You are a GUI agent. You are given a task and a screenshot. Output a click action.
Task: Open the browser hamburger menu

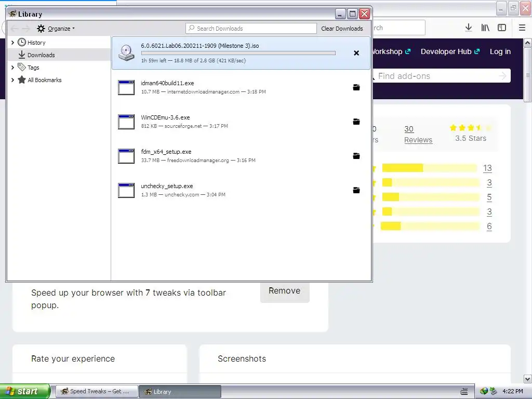(522, 28)
